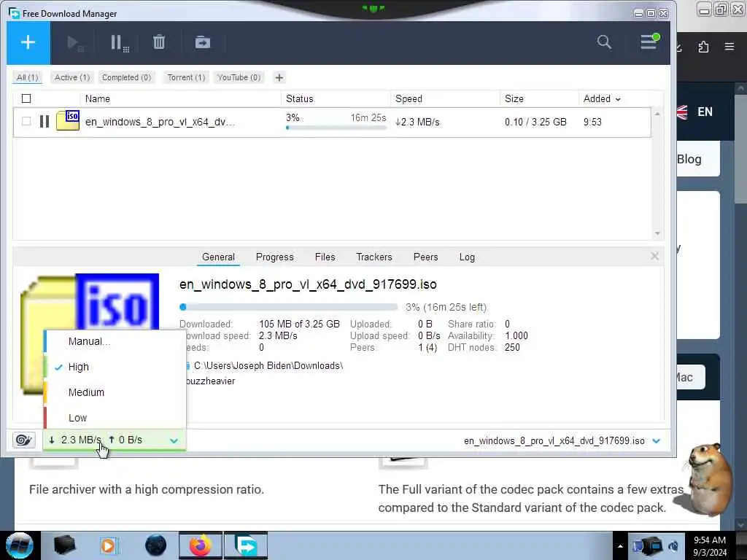Pause the en_windows_8_pro download row
Screen dimensions: 747x560
point(44,122)
